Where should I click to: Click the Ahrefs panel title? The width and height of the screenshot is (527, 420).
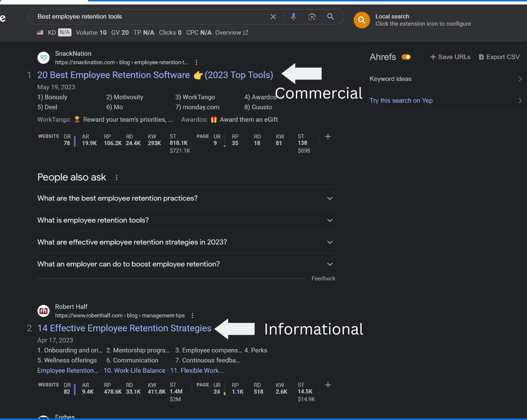(383, 57)
